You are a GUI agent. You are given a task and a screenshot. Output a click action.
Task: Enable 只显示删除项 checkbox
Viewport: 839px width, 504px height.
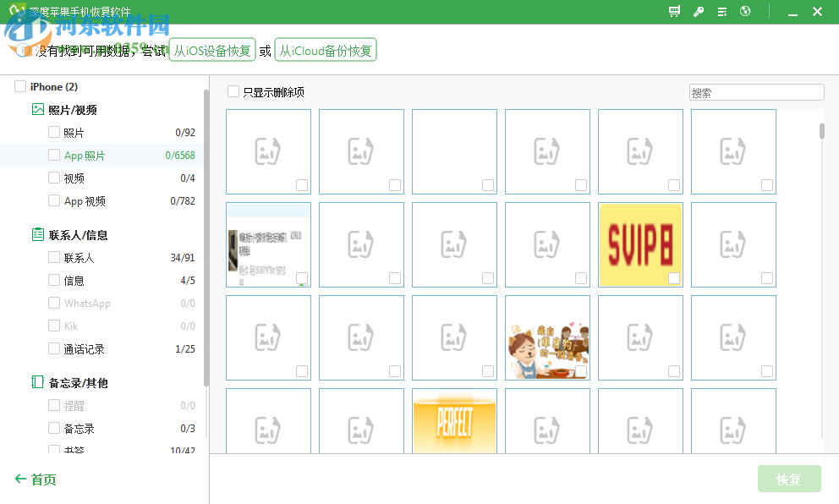233,91
